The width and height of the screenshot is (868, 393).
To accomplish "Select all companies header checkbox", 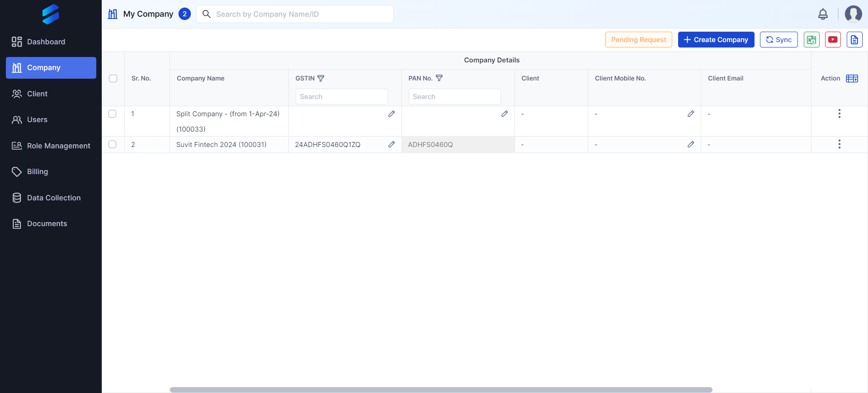I will (113, 79).
